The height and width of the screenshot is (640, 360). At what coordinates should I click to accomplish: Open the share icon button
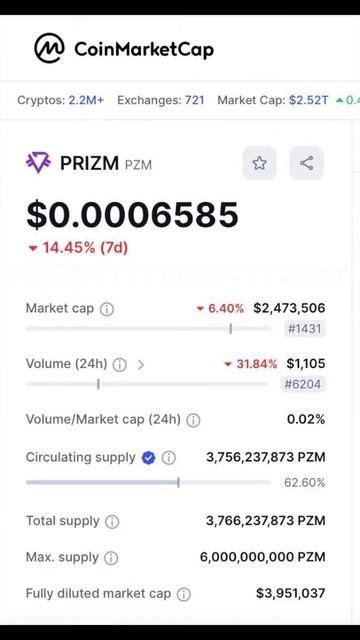tap(307, 163)
